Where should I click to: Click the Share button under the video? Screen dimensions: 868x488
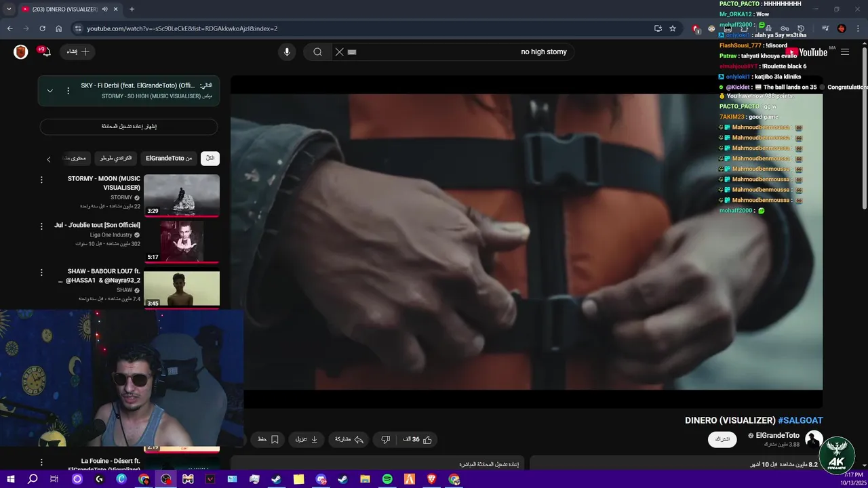(349, 439)
